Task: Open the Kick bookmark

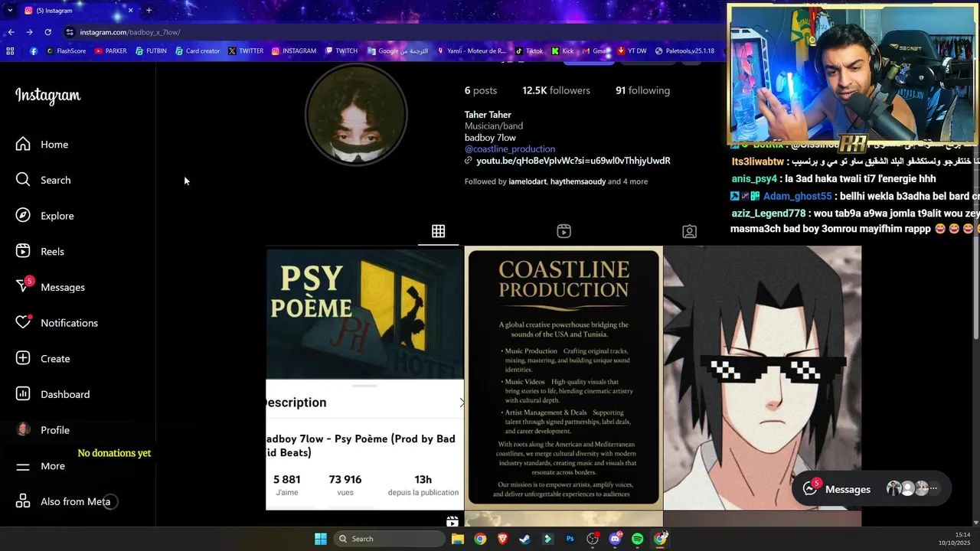Action: (x=562, y=51)
